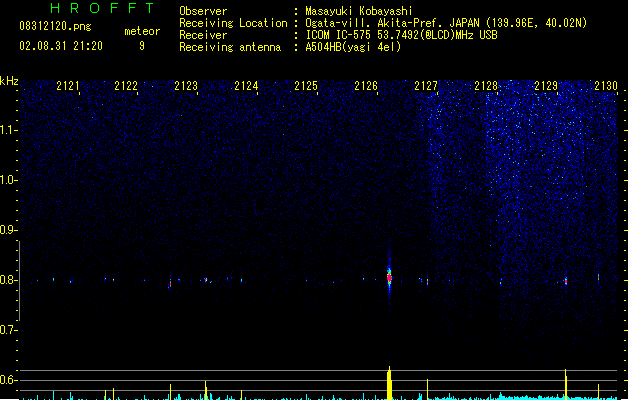Click the 2121 time marker
The image size is (629, 400).
click(68, 86)
